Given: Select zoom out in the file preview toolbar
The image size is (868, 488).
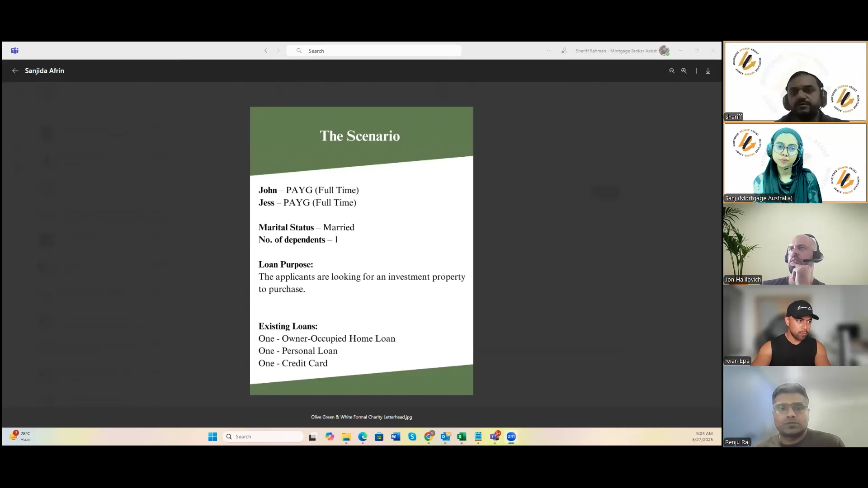Looking at the screenshot, I should [672, 70].
